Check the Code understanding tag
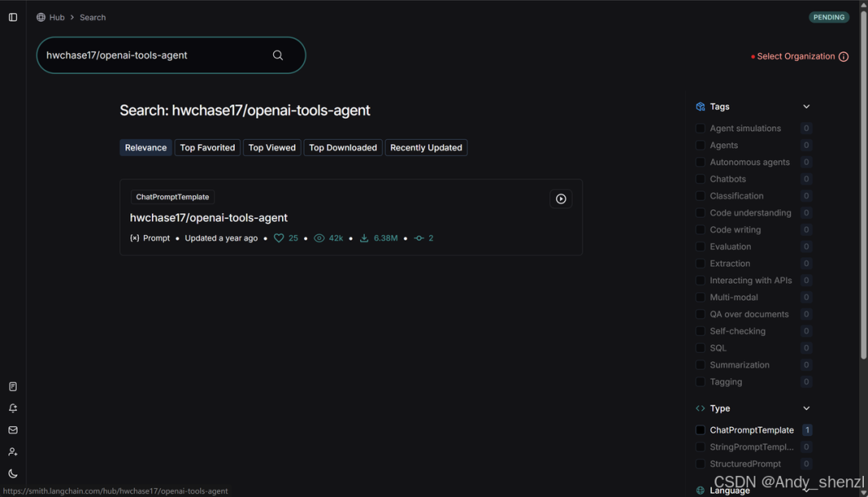The image size is (868, 497). pyautogui.click(x=700, y=213)
